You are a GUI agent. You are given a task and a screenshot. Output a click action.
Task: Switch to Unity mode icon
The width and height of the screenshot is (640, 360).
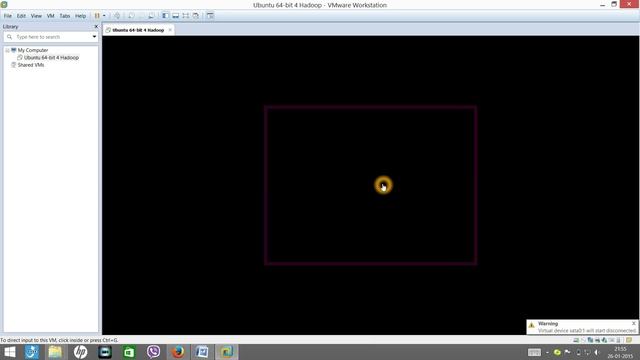pyautogui.click(x=196, y=16)
